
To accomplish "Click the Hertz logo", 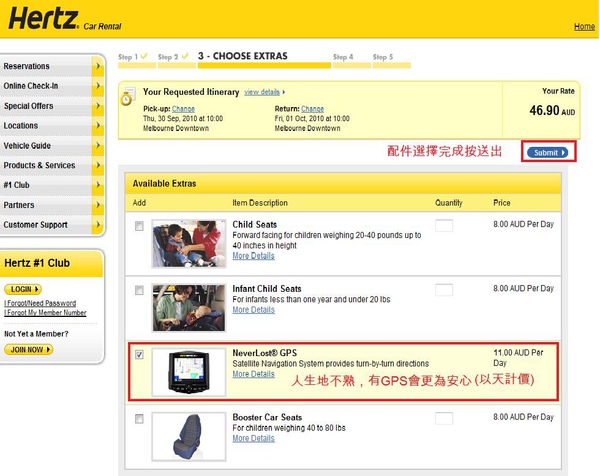I will click(44, 19).
